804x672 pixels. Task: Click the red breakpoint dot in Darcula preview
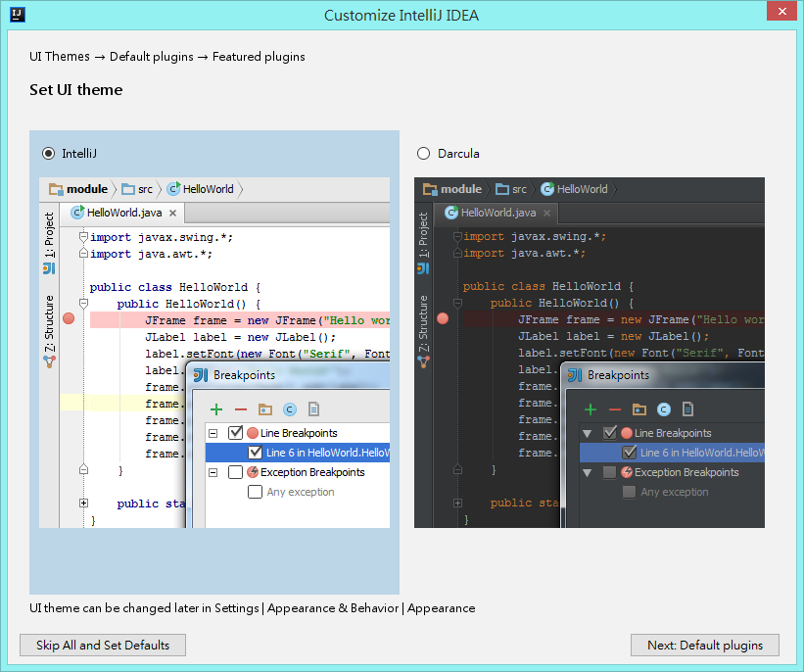[443, 318]
